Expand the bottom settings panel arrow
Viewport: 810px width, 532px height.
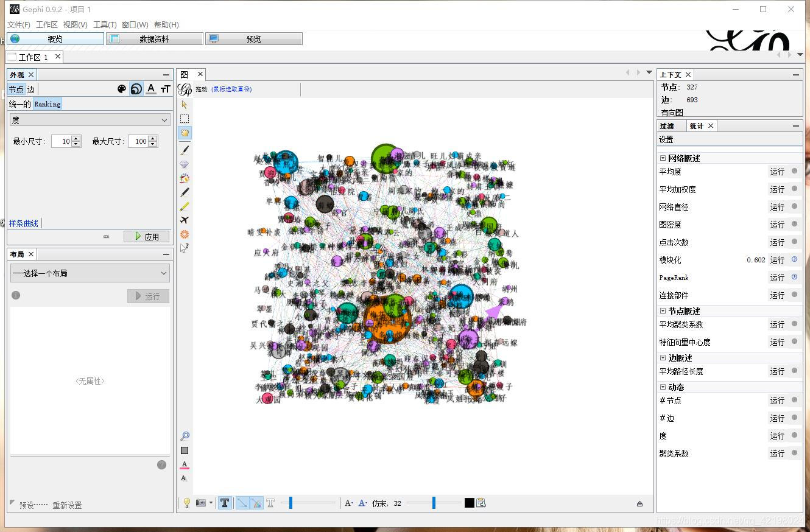point(639,503)
